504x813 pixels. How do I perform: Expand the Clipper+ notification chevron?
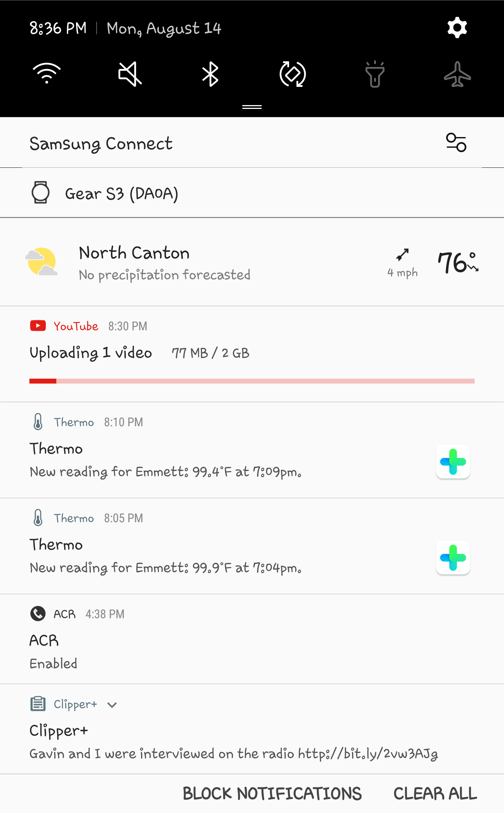click(x=112, y=705)
